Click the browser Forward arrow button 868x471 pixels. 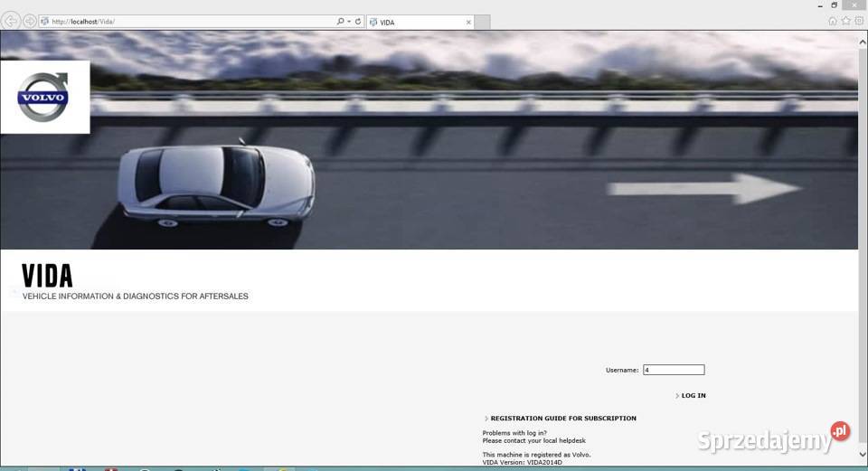29,21
